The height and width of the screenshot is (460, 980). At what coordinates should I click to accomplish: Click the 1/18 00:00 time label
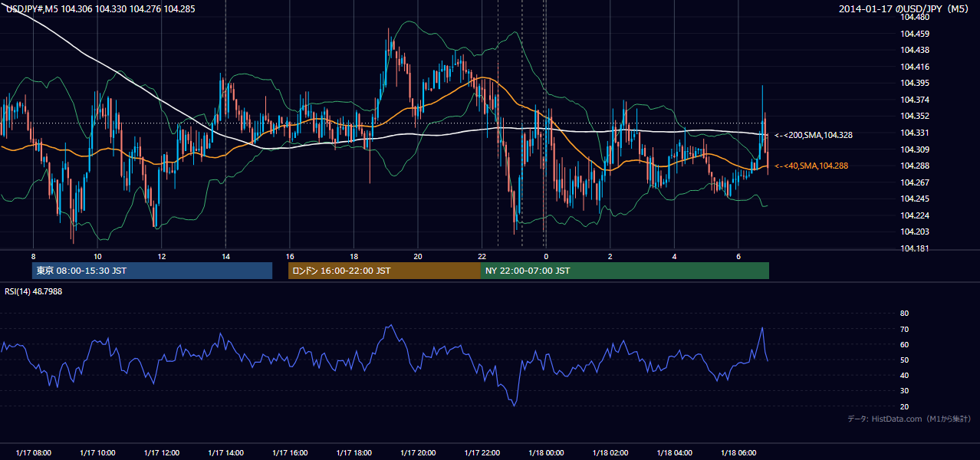click(546, 452)
